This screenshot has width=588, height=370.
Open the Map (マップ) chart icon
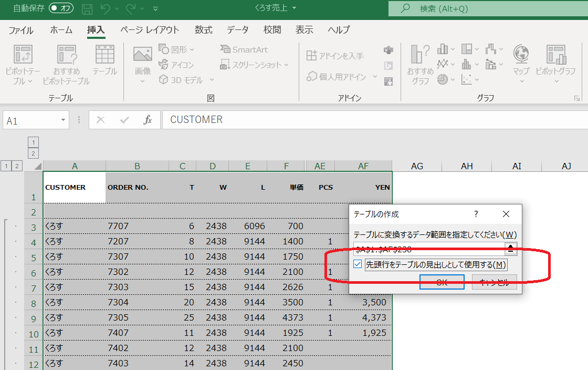click(x=521, y=54)
